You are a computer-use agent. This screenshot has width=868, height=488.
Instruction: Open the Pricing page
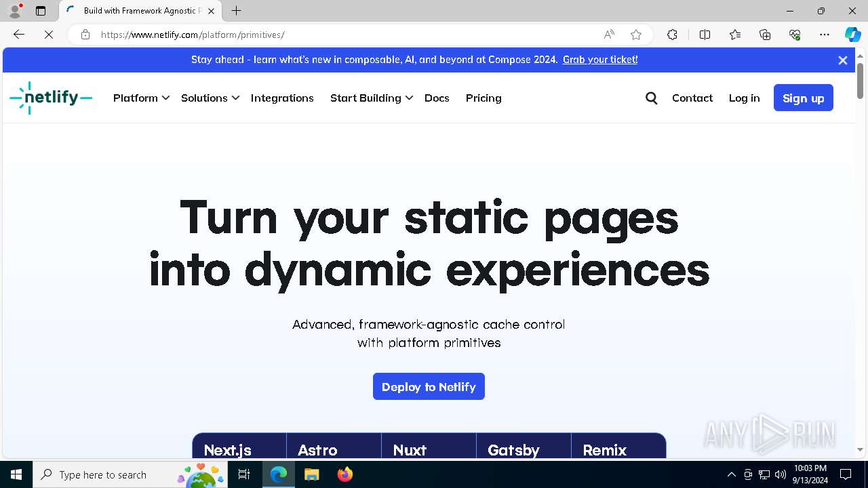click(484, 98)
